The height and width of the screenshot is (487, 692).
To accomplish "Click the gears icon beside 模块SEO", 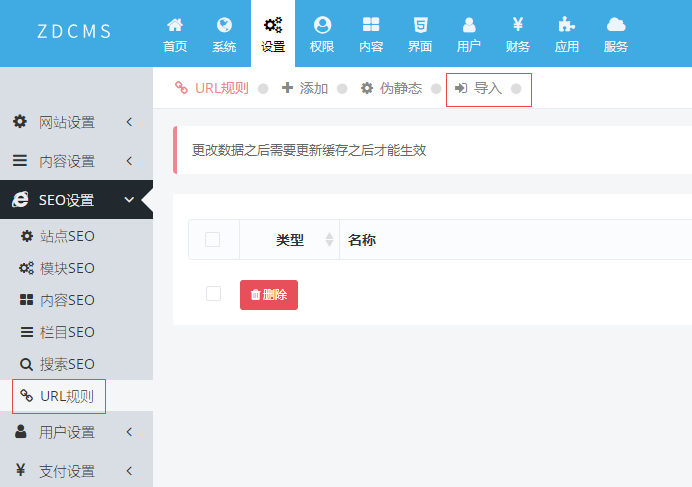I will pos(26,268).
